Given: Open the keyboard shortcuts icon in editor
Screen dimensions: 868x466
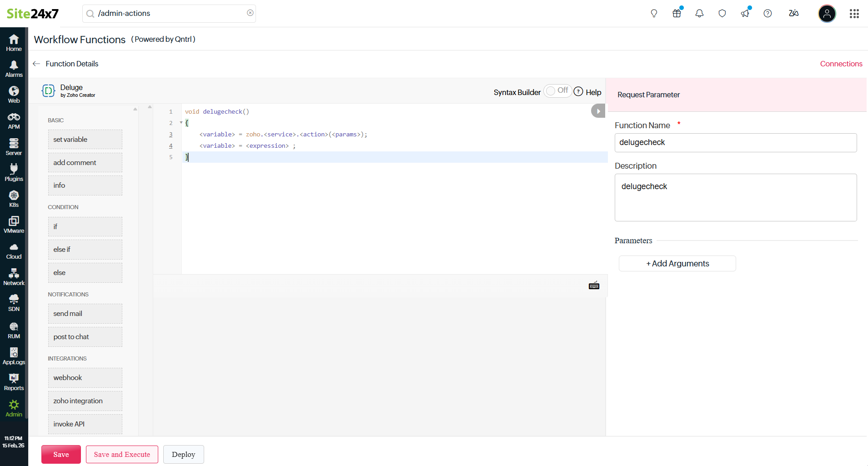Looking at the screenshot, I should click(x=594, y=286).
